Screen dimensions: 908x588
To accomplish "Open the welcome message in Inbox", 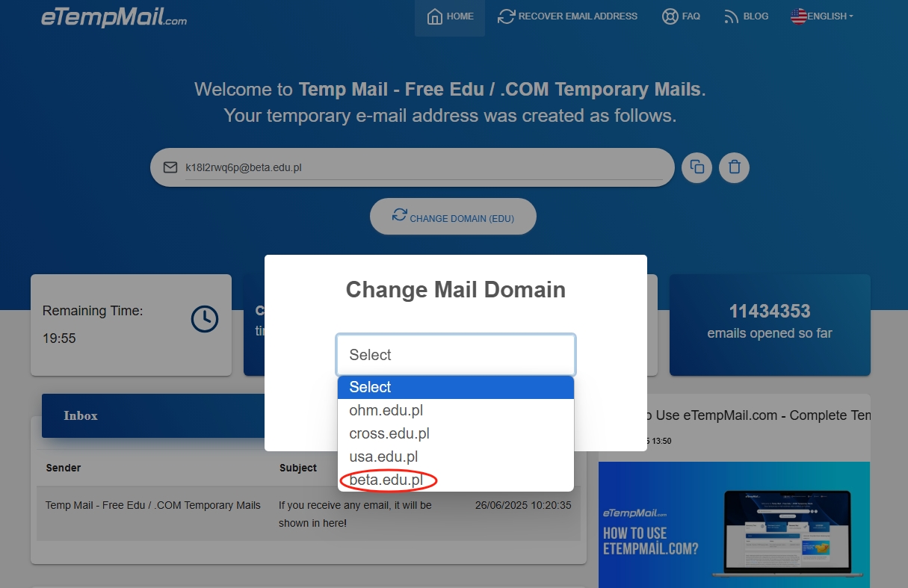I will 308,514.
